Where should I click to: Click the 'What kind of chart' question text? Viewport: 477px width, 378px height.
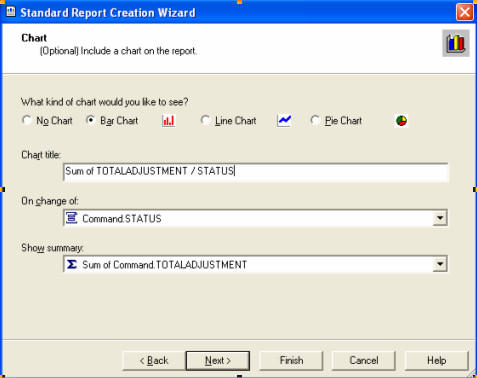coord(105,102)
